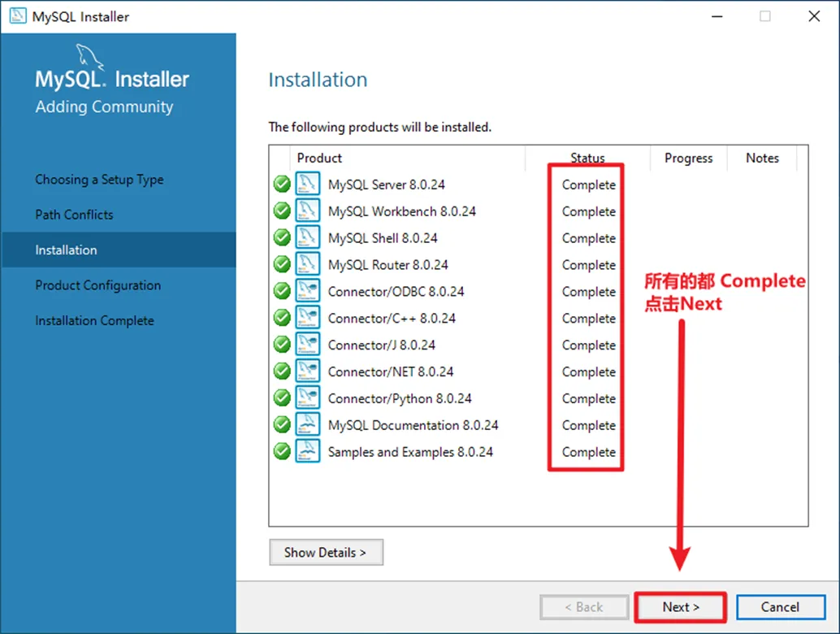
Task: Select the Path Conflicts sidebar step
Action: pyautogui.click(x=74, y=215)
